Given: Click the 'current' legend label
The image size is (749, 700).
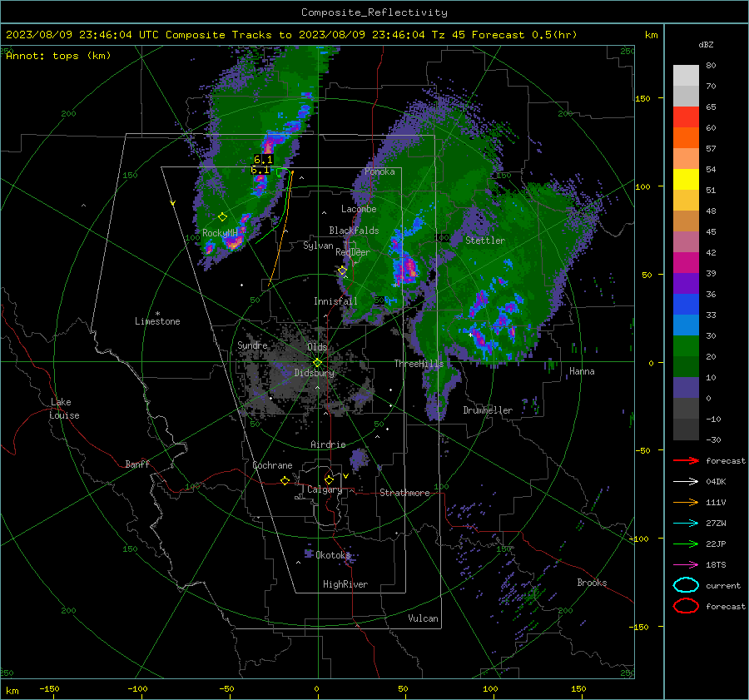Looking at the screenshot, I should 723,585.
